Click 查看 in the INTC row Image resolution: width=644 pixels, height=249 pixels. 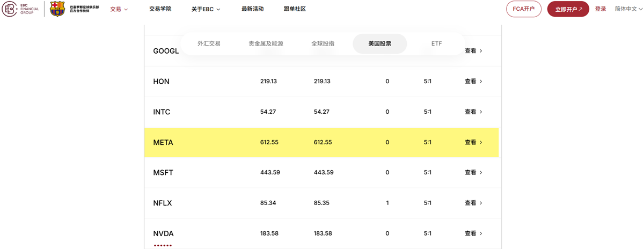[x=474, y=112]
